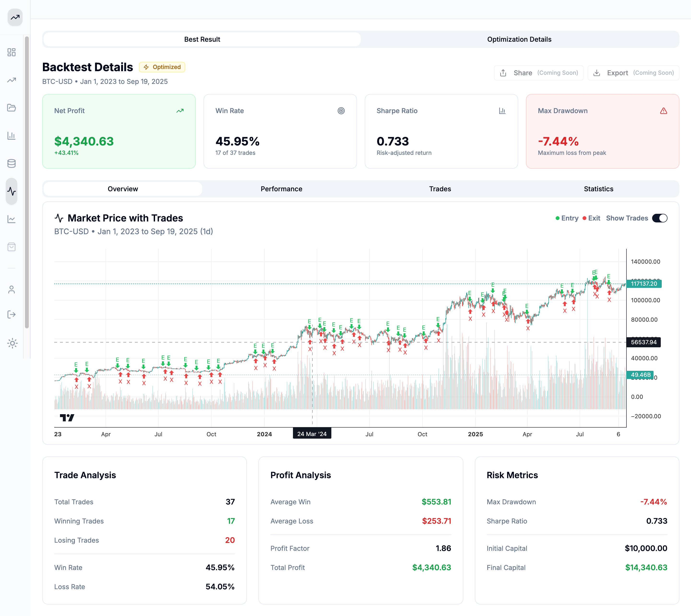
Task: Open the Dashboard panel icon in sidebar
Action: point(12,52)
